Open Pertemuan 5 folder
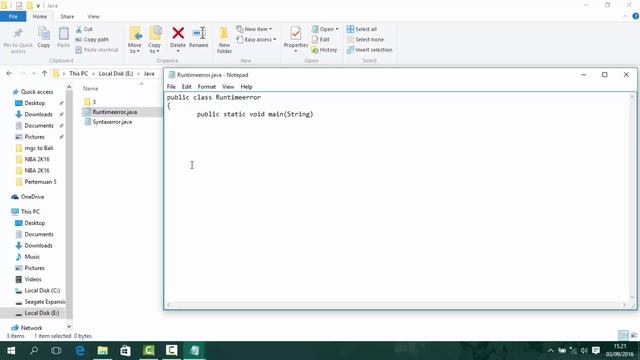Viewport: 640px width, 360px height. coord(40,182)
